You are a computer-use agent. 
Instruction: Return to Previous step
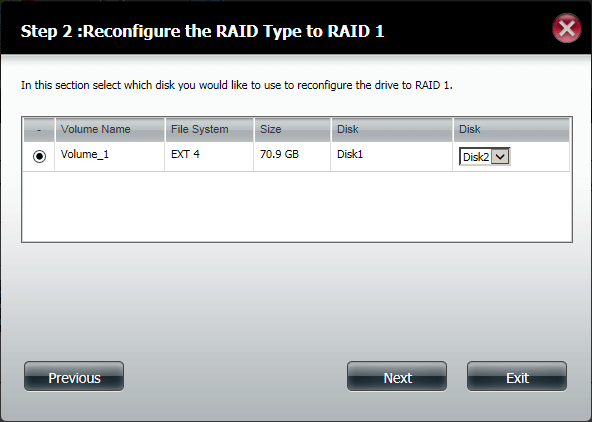point(74,376)
